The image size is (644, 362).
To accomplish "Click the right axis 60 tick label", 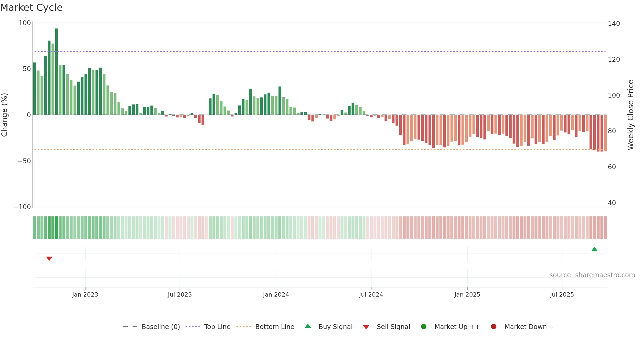I will [612, 167].
